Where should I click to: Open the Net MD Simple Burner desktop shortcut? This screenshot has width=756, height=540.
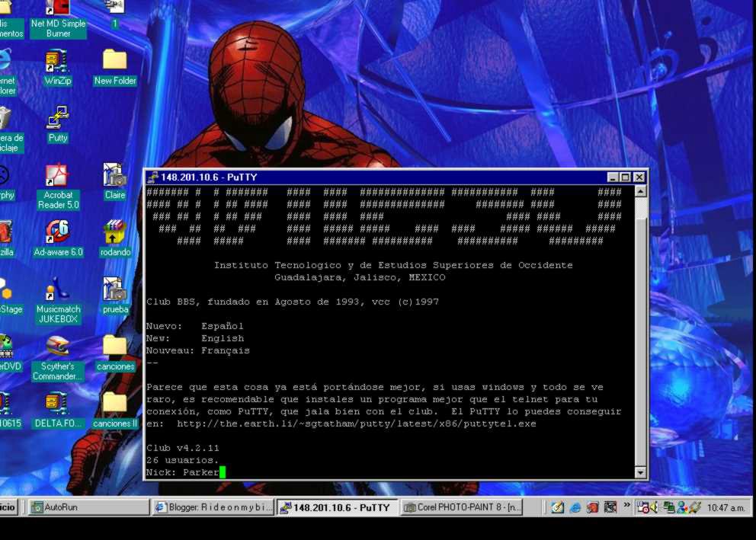pyautogui.click(x=58, y=19)
